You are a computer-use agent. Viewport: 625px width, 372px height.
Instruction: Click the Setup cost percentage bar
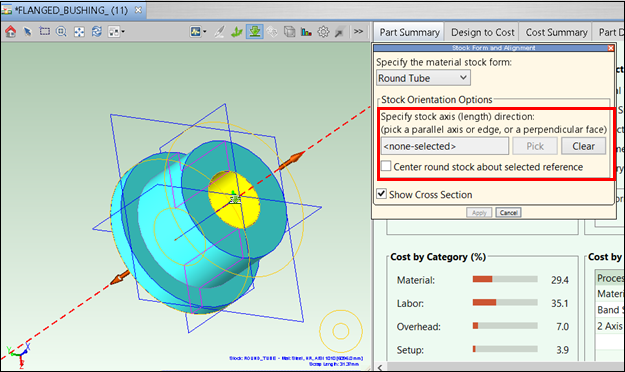(505, 349)
